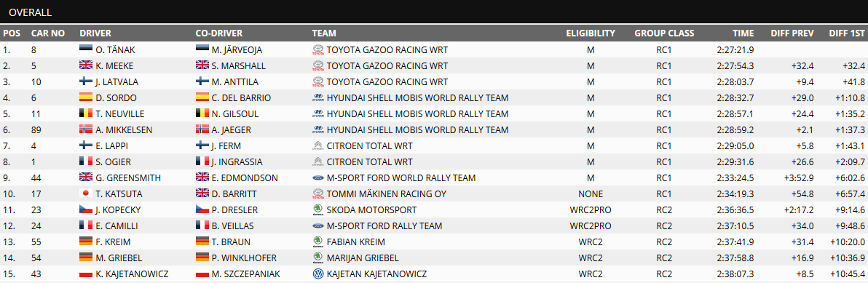Click the Norwegian flag beside A. Mikkelsen

86,130
